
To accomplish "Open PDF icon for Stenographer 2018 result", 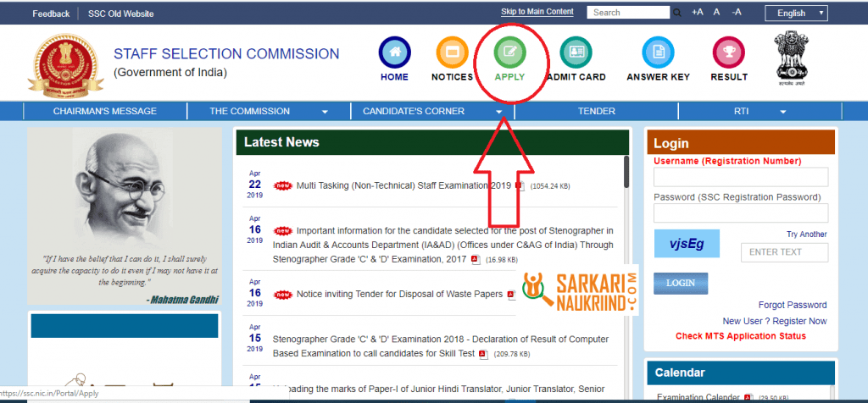I will [x=482, y=354].
